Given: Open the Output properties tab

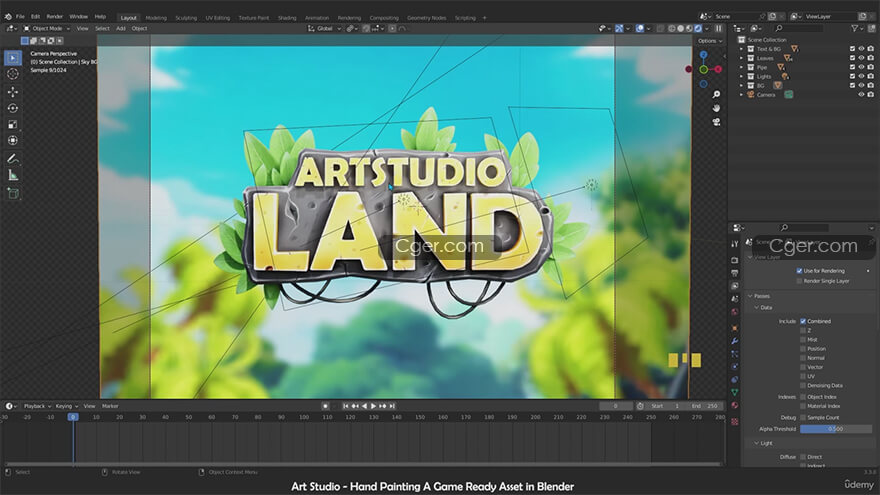Looking at the screenshot, I should [735, 273].
